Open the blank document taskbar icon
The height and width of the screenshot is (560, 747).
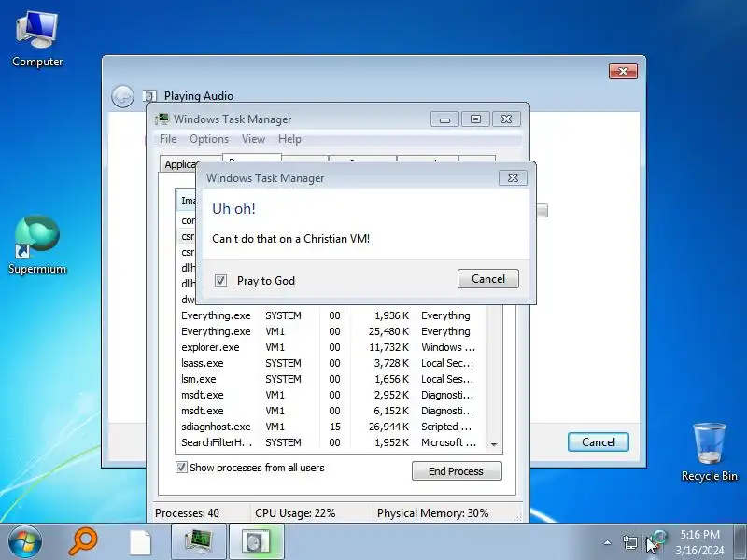click(140, 542)
